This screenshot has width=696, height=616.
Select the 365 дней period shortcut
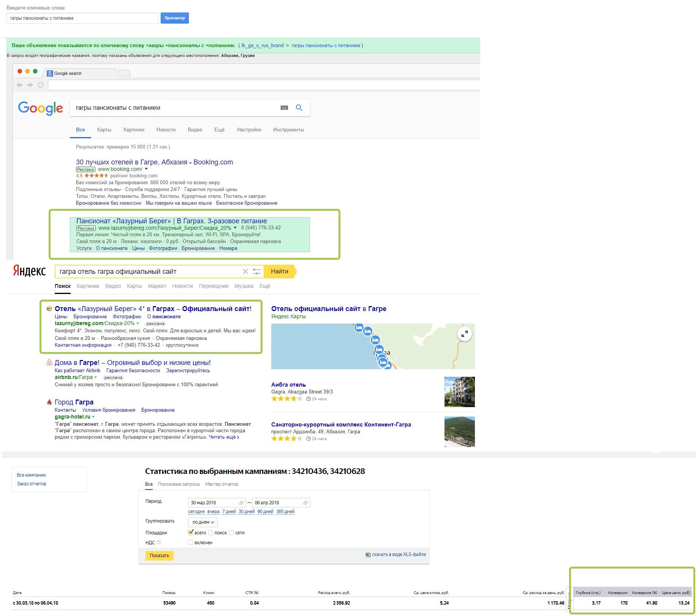click(x=285, y=512)
